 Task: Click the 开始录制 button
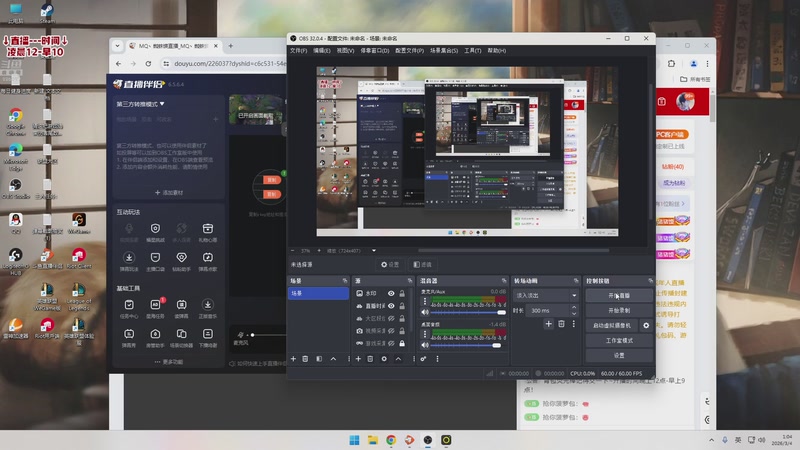(x=619, y=310)
